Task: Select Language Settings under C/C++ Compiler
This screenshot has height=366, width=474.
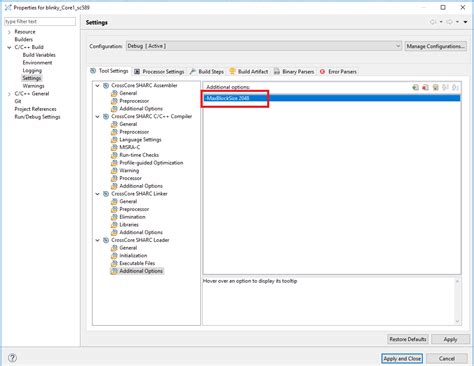Action: pos(140,140)
